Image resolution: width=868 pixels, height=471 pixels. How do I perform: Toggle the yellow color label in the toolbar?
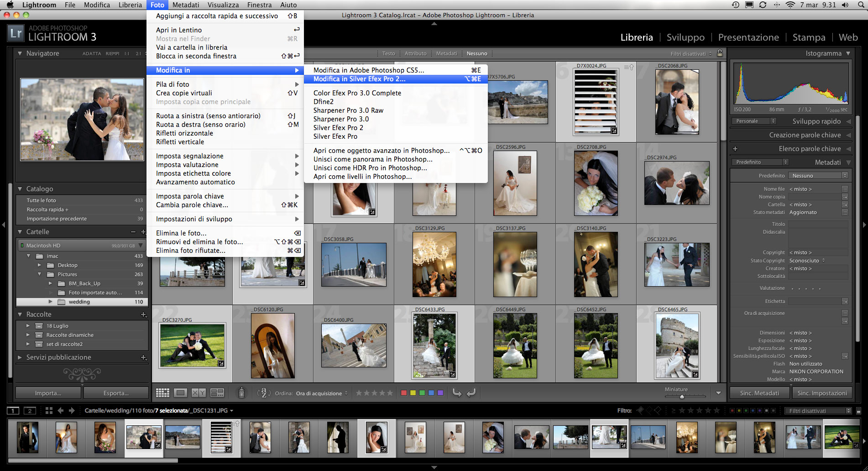click(x=413, y=393)
